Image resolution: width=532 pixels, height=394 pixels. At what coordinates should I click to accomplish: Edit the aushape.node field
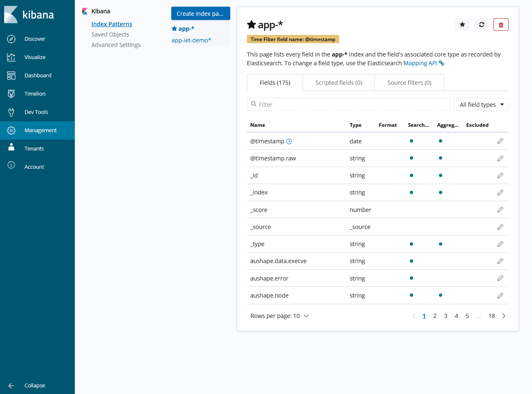click(x=500, y=295)
